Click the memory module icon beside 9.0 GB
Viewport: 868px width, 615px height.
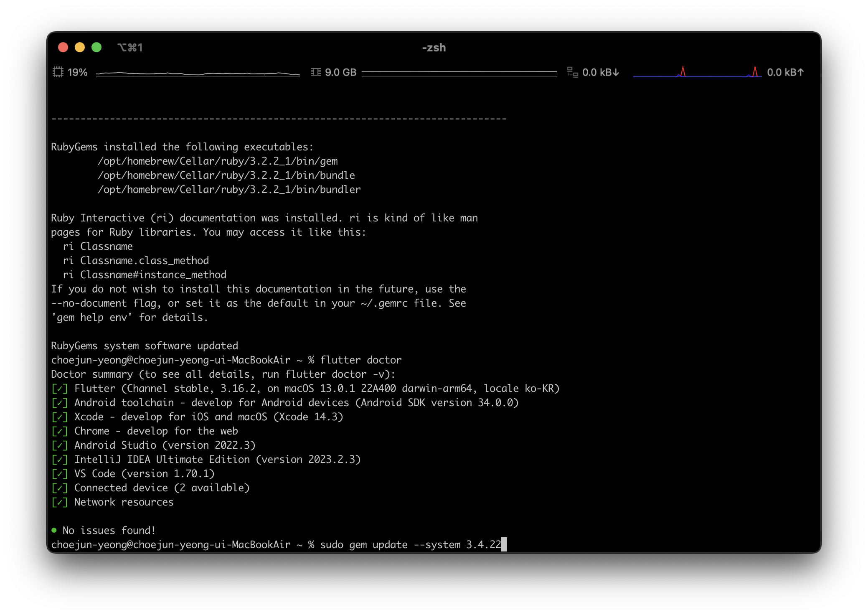[316, 72]
